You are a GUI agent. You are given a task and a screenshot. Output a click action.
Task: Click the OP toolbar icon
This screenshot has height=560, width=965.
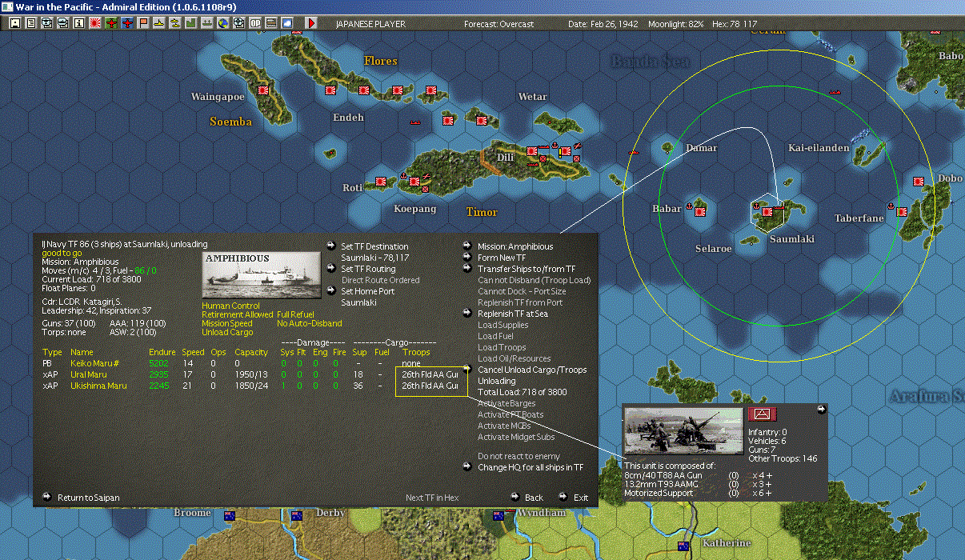click(254, 24)
